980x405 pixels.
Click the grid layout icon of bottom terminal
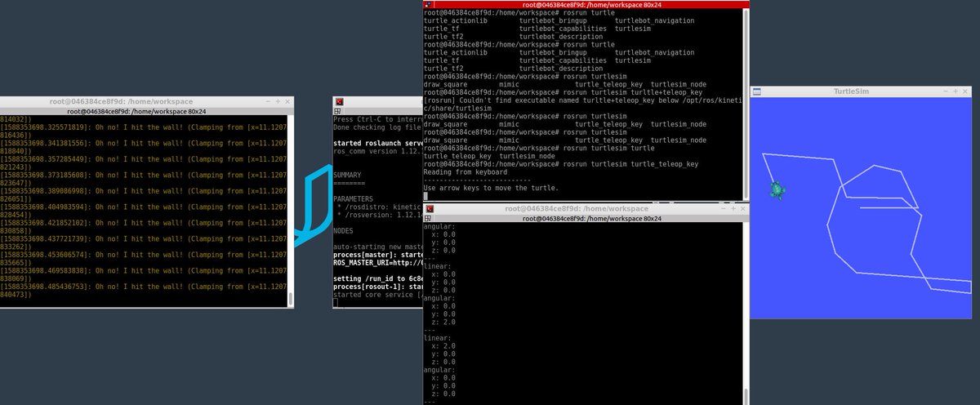(x=429, y=219)
